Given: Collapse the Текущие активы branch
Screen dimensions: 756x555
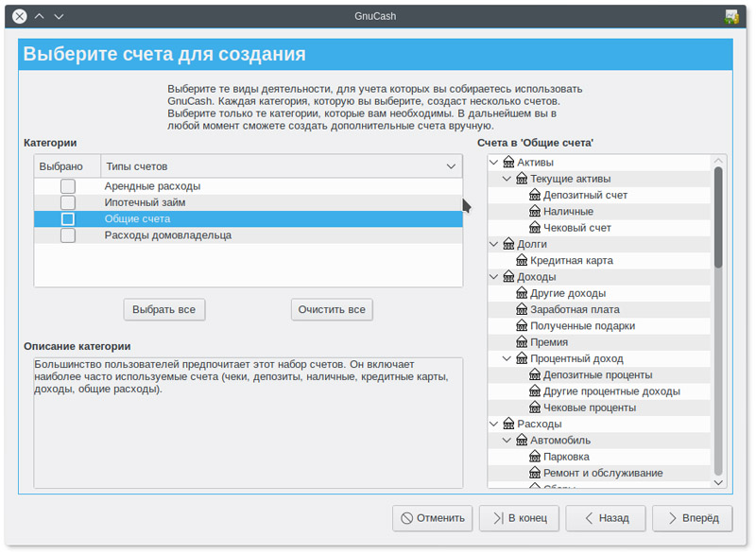Looking at the screenshot, I should pyautogui.click(x=507, y=179).
